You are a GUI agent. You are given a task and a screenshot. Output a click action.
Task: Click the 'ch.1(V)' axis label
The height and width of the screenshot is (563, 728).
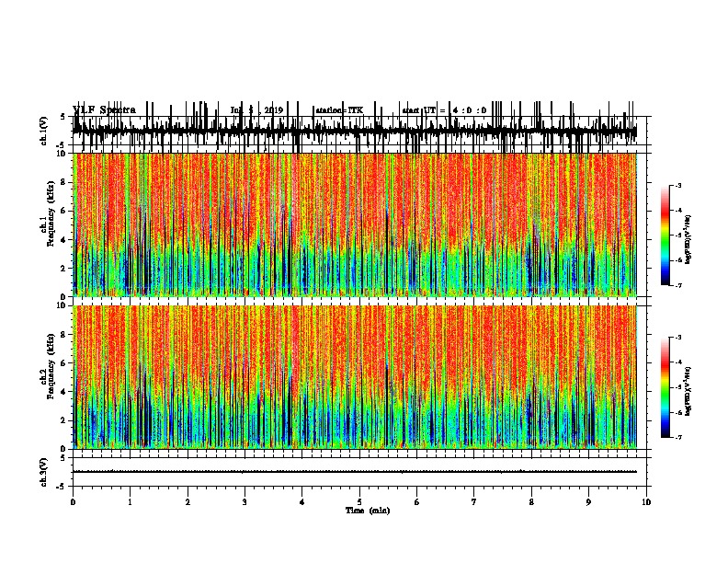(x=44, y=131)
